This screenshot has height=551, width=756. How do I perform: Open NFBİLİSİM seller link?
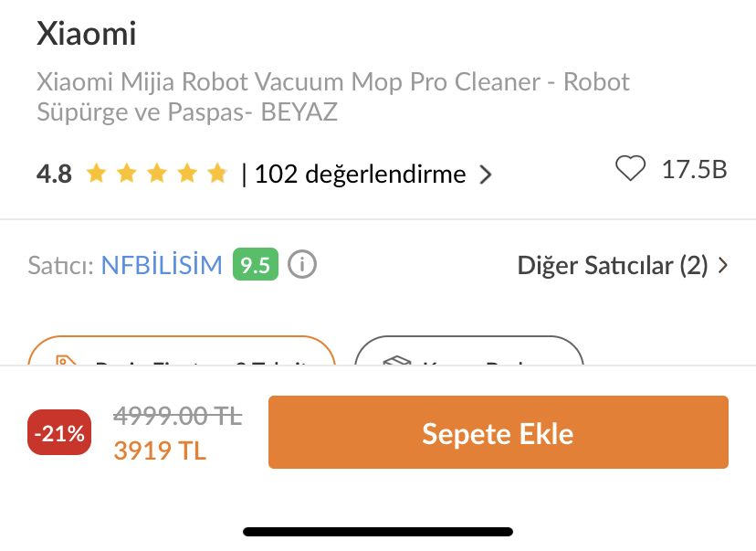tap(162, 265)
